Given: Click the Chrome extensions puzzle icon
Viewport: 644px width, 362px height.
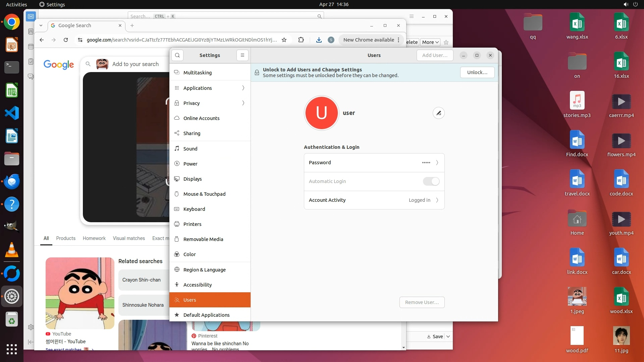Looking at the screenshot, I should (301, 40).
